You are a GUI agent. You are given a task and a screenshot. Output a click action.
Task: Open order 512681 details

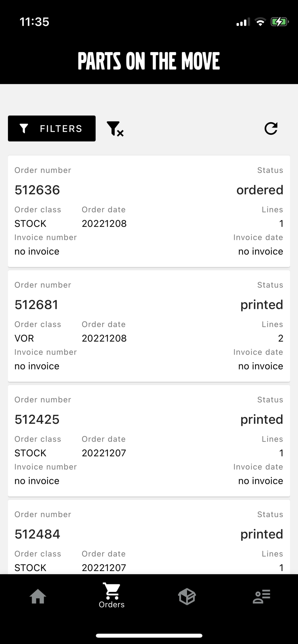click(x=149, y=326)
